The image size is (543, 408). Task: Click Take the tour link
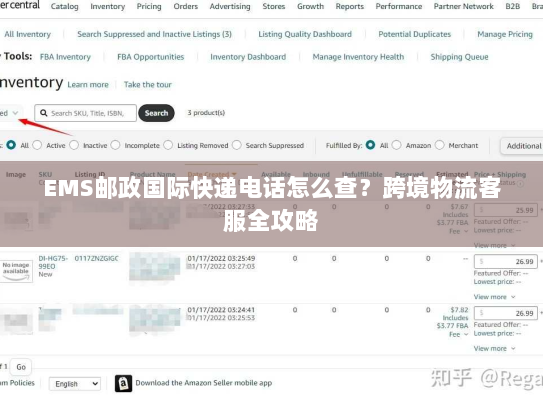click(x=148, y=85)
